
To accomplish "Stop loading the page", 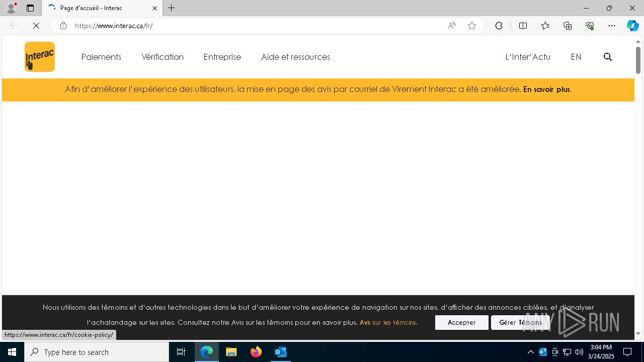I will pos(36,26).
